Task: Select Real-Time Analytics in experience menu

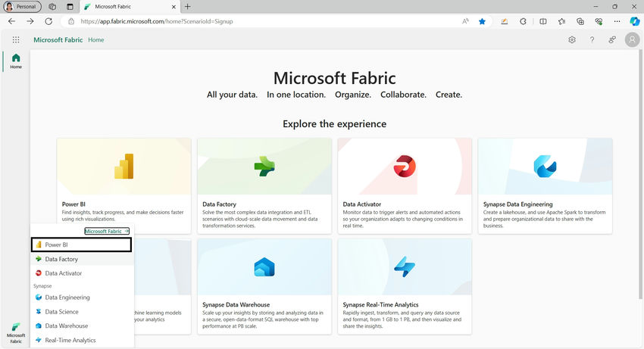Action: tap(82, 340)
